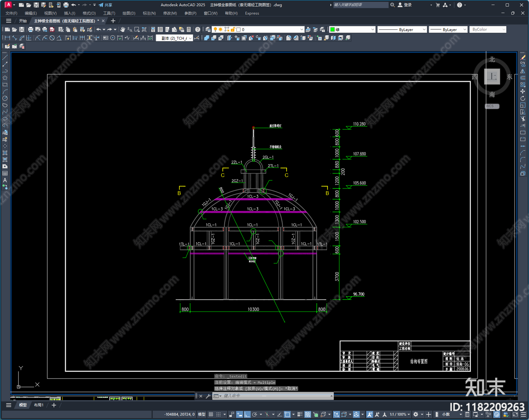Select the Diameter dimension tool

[52, 38]
